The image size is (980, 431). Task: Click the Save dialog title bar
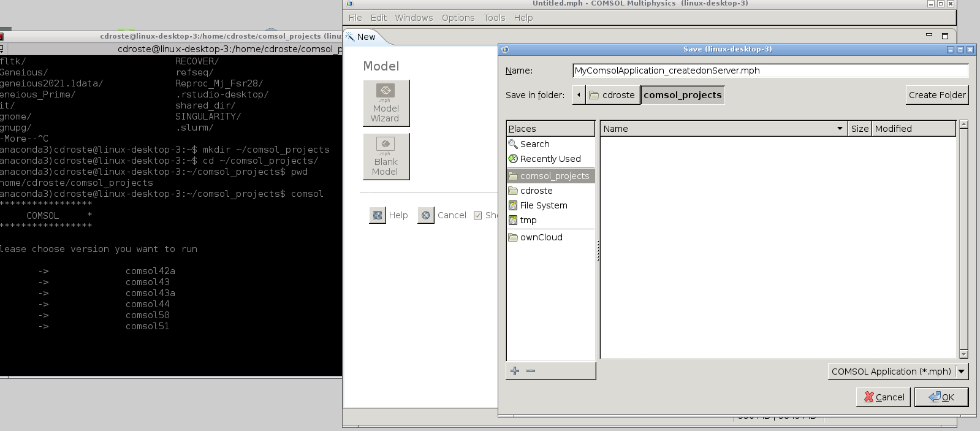(727, 49)
